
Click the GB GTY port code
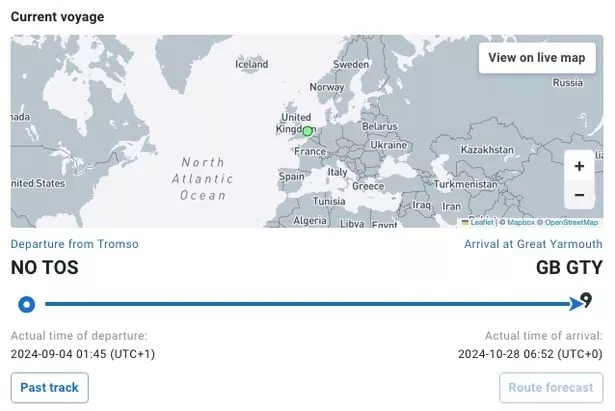tap(569, 267)
